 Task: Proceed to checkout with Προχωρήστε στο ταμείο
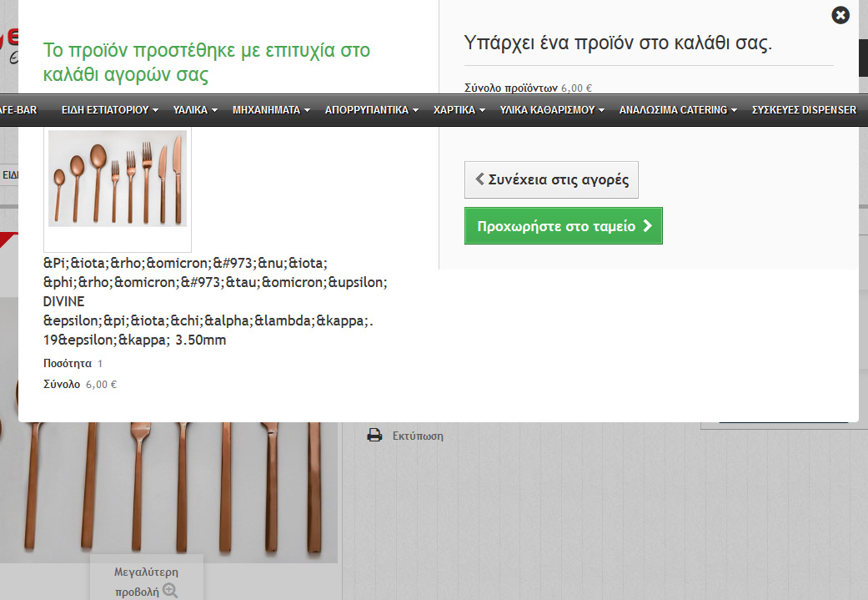click(564, 225)
